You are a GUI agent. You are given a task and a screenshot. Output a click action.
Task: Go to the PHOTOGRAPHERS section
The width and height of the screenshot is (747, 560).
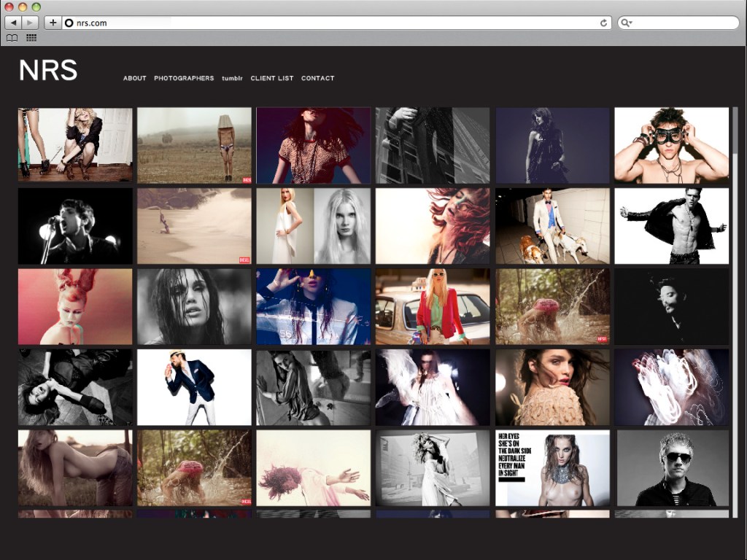click(x=184, y=78)
